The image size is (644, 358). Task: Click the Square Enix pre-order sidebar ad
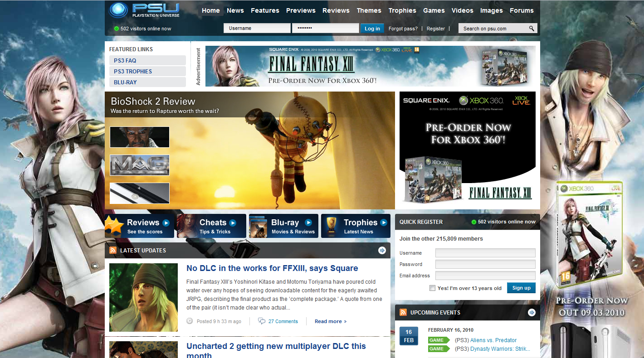[468, 148]
